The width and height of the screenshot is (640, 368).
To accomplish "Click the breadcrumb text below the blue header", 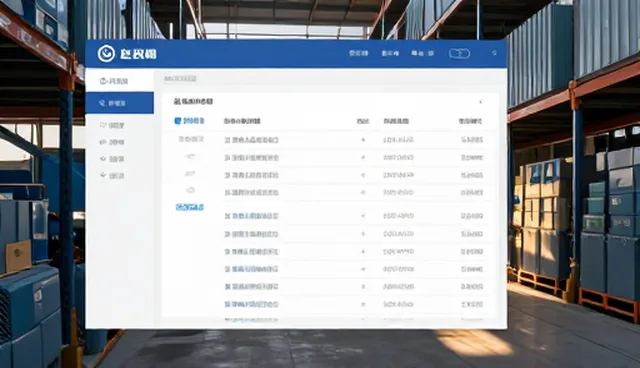I will pyautogui.click(x=180, y=78).
